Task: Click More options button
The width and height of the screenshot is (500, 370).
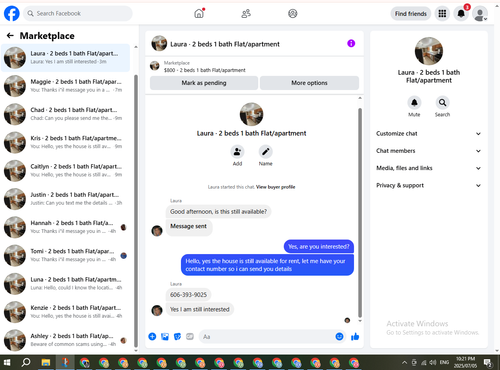Action: [309, 83]
